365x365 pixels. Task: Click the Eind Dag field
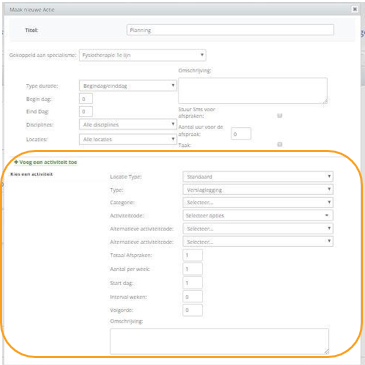tap(86, 111)
